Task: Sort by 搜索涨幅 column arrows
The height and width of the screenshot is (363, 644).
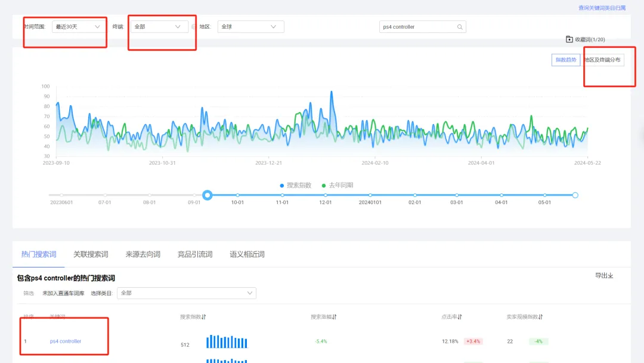Action: pos(335,316)
